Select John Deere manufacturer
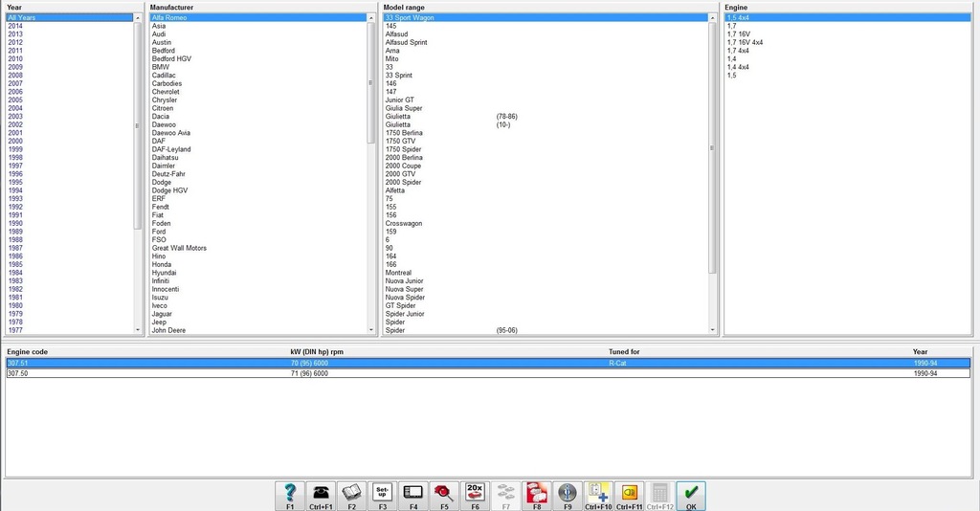The width and height of the screenshot is (980, 511). coord(168,330)
